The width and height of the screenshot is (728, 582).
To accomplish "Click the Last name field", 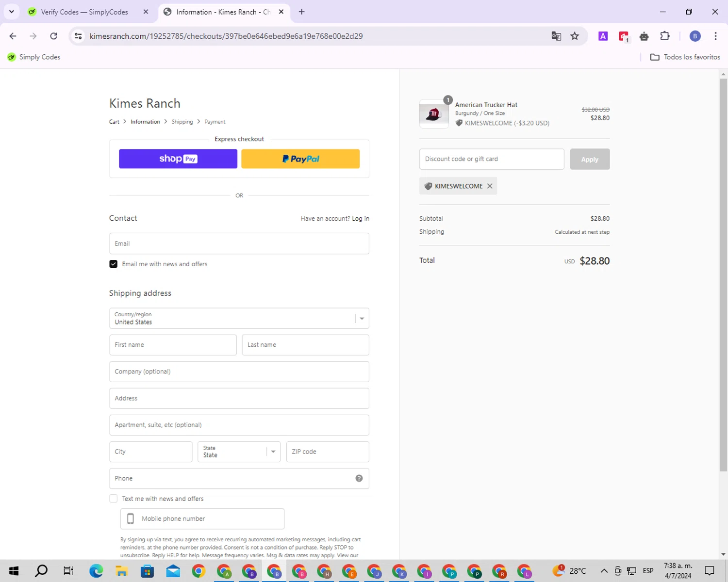I will coord(305,345).
